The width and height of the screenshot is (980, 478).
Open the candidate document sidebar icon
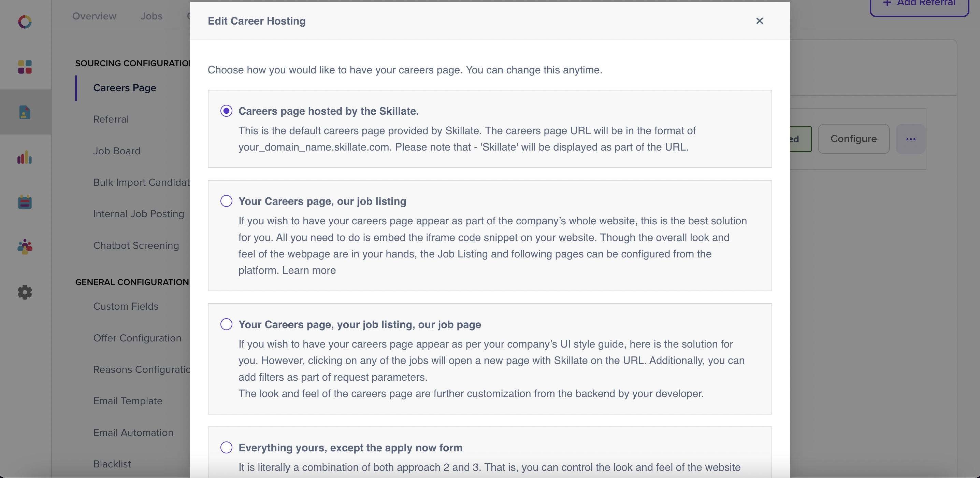(x=25, y=112)
